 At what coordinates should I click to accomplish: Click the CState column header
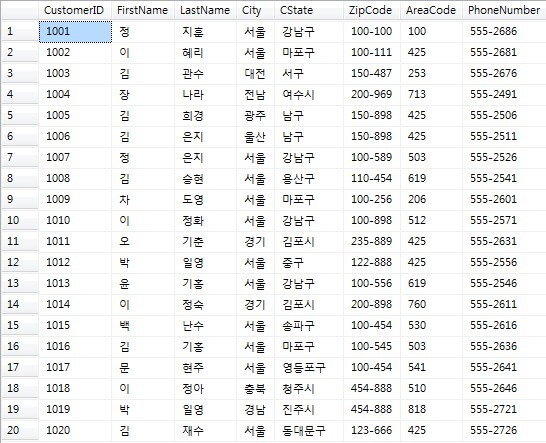[x=309, y=10]
